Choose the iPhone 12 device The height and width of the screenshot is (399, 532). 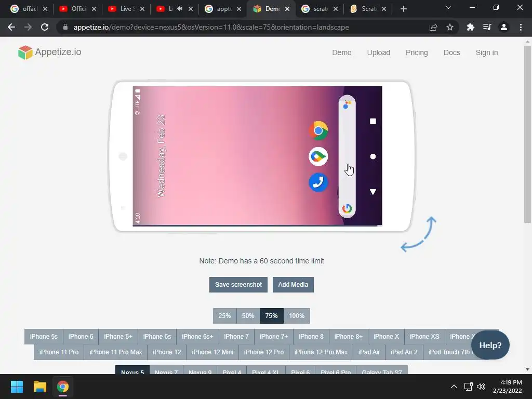click(x=167, y=352)
